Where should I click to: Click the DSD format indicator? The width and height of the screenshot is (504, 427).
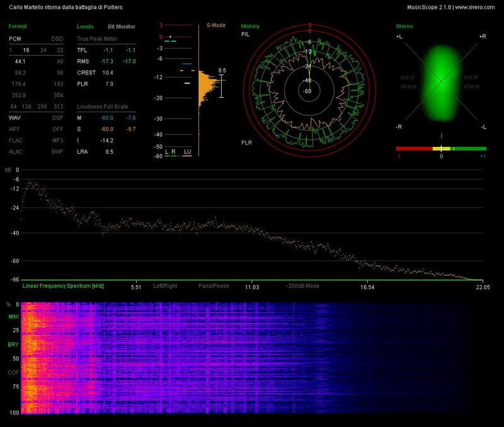(x=57, y=38)
